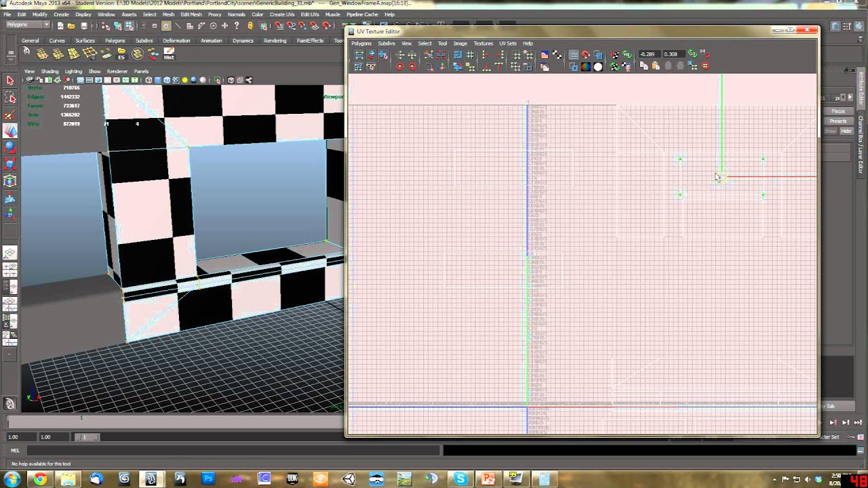
Task: Click the new scene icon
Action: pos(60,26)
